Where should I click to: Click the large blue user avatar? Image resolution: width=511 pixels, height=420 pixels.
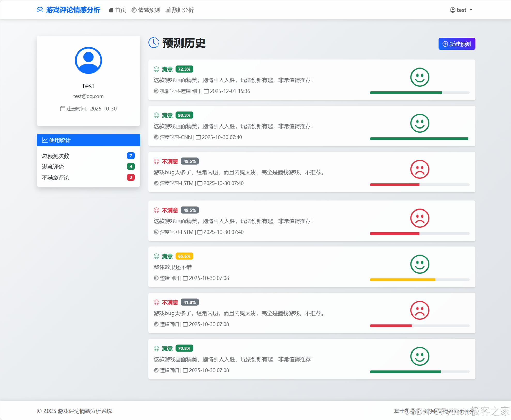[88, 60]
